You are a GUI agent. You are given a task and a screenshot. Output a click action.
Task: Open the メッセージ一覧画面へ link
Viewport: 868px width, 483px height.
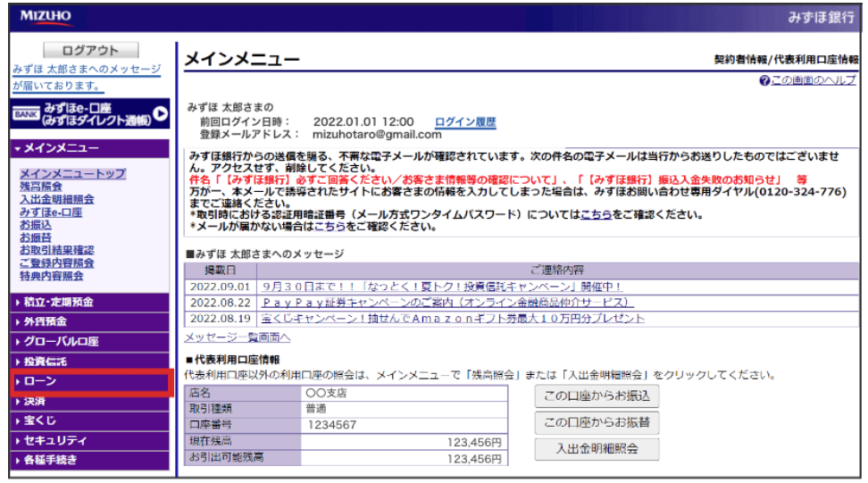click(237, 337)
